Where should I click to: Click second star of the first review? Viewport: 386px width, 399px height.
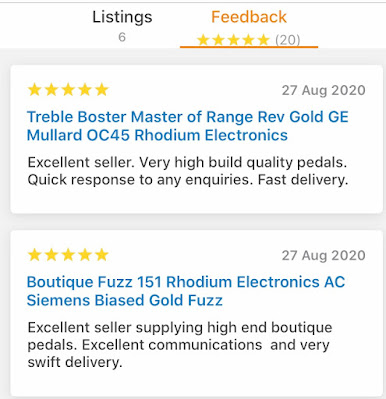(x=51, y=89)
